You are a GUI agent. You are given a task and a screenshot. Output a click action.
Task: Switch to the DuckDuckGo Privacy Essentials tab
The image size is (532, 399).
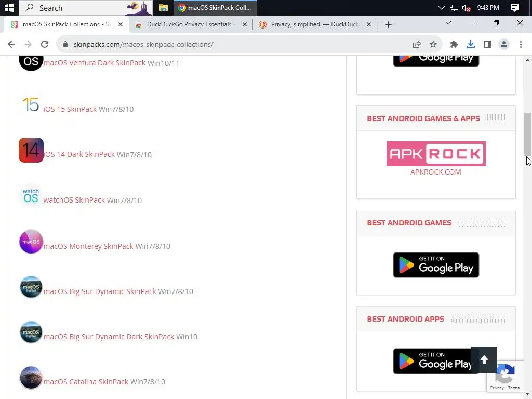click(x=190, y=24)
